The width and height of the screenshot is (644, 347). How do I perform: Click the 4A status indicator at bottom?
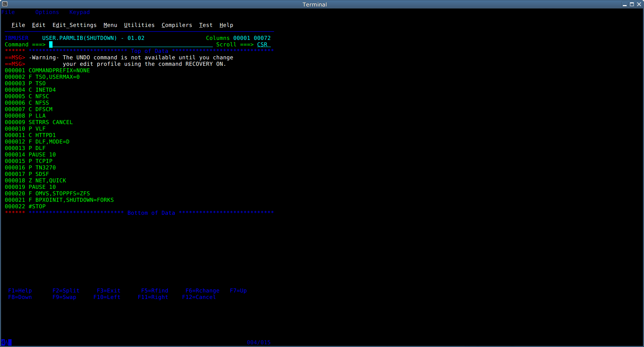coord(6,343)
